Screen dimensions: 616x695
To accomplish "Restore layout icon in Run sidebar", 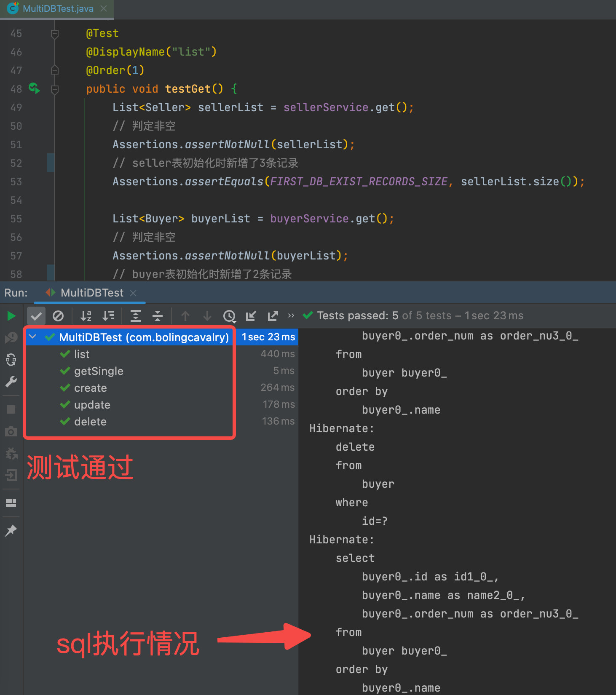I will pos(11,503).
